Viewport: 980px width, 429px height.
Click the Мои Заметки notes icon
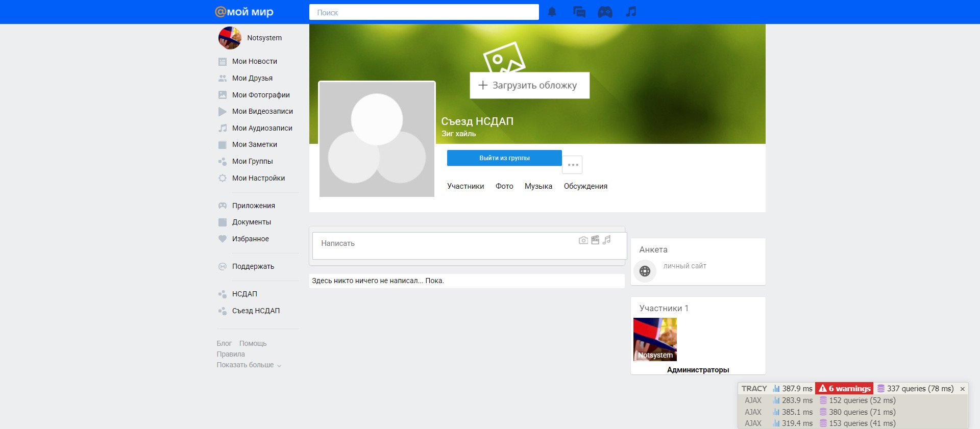[223, 145]
